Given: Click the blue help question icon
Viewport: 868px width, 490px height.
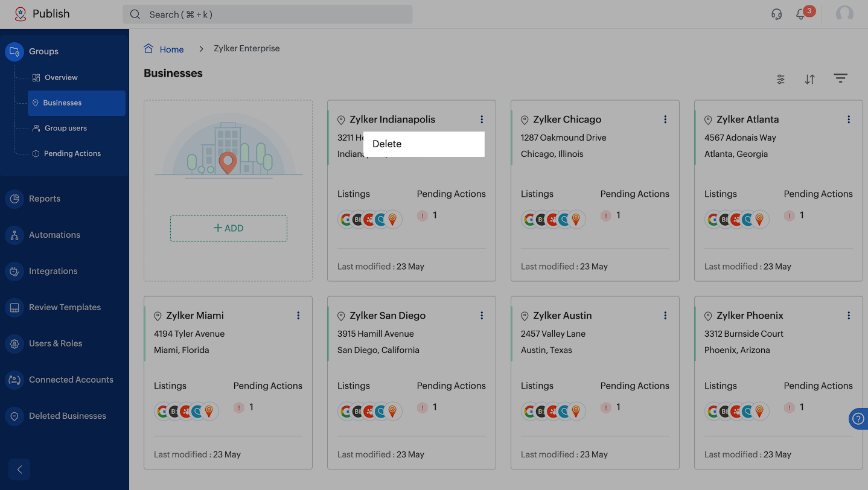Looking at the screenshot, I should pyautogui.click(x=858, y=419).
